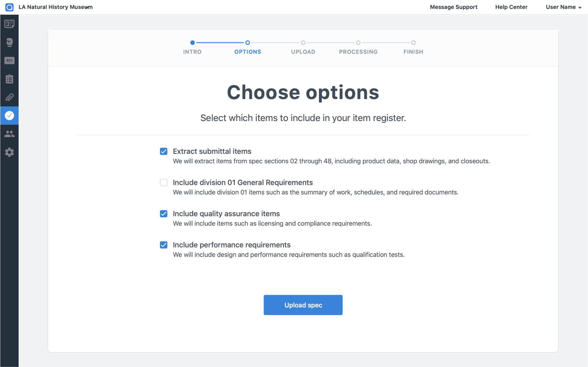This screenshot has height=367, width=588.
Task: Select the punch list tool in the sidebar
Action: pyautogui.click(x=9, y=42)
